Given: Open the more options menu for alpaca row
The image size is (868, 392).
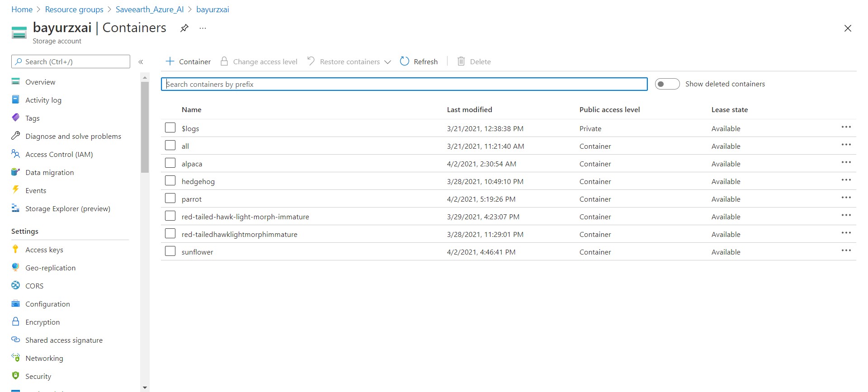Looking at the screenshot, I should click(846, 162).
